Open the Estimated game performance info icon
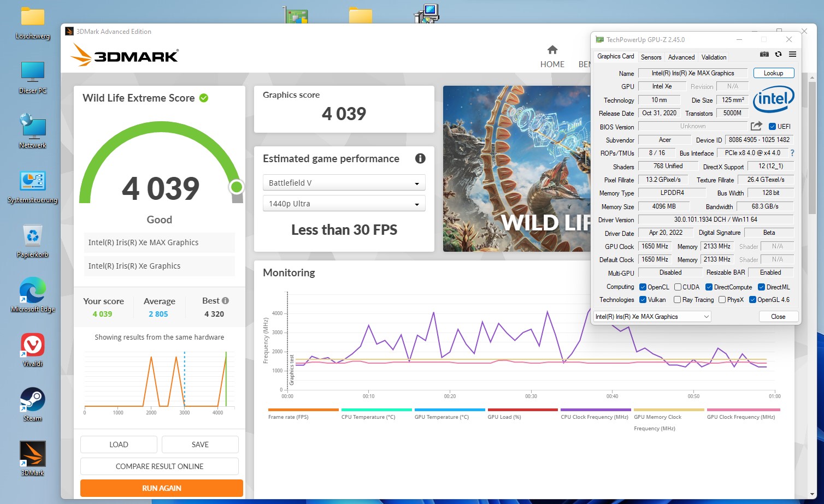The width and height of the screenshot is (824, 504). click(x=420, y=158)
